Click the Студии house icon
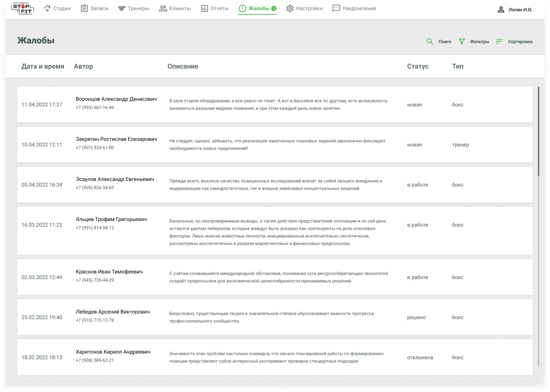The height and width of the screenshot is (392, 550). pyautogui.click(x=47, y=8)
